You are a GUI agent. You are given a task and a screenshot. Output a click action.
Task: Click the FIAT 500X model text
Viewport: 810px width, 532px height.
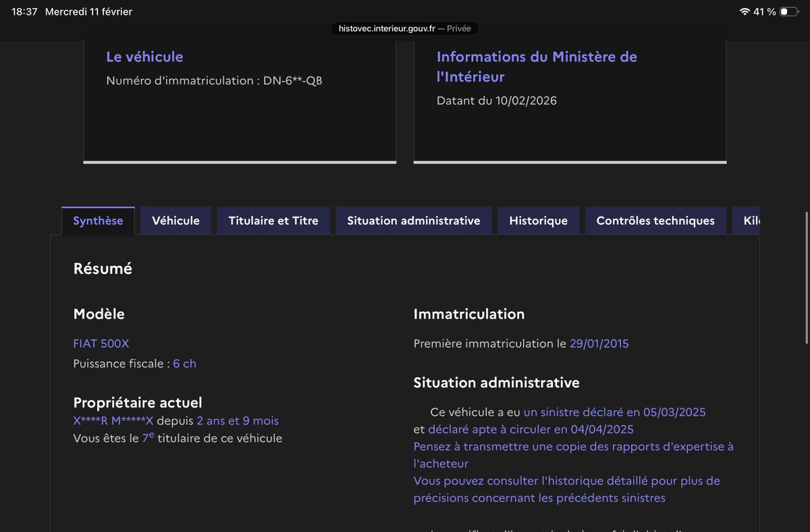[x=101, y=344]
